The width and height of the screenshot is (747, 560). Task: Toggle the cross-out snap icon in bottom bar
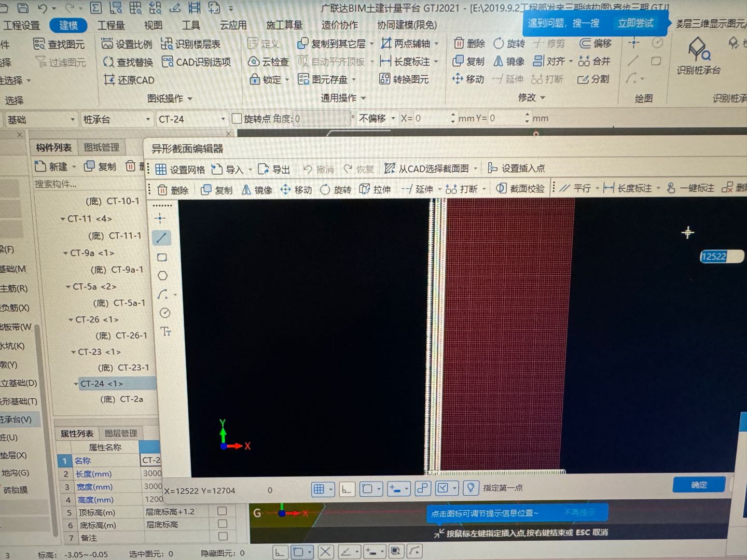[x=325, y=551]
